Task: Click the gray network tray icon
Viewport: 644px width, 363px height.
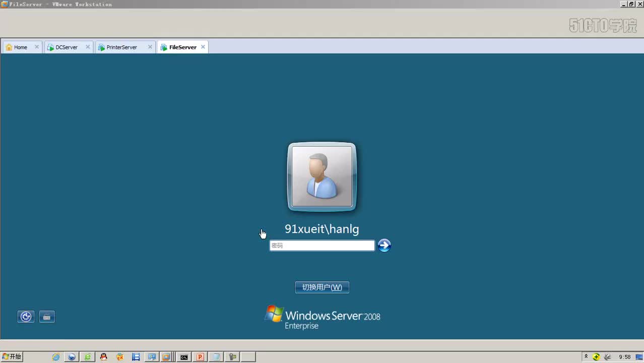Action: (x=608, y=357)
